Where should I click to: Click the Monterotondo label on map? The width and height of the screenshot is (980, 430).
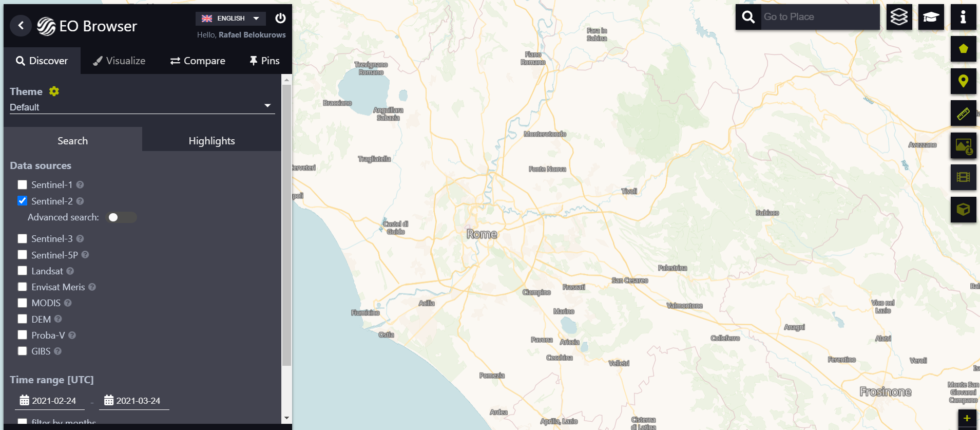coord(545,134)
